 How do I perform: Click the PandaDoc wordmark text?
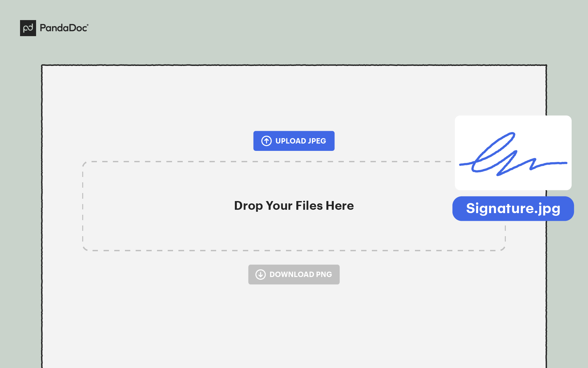click(63, 28)
